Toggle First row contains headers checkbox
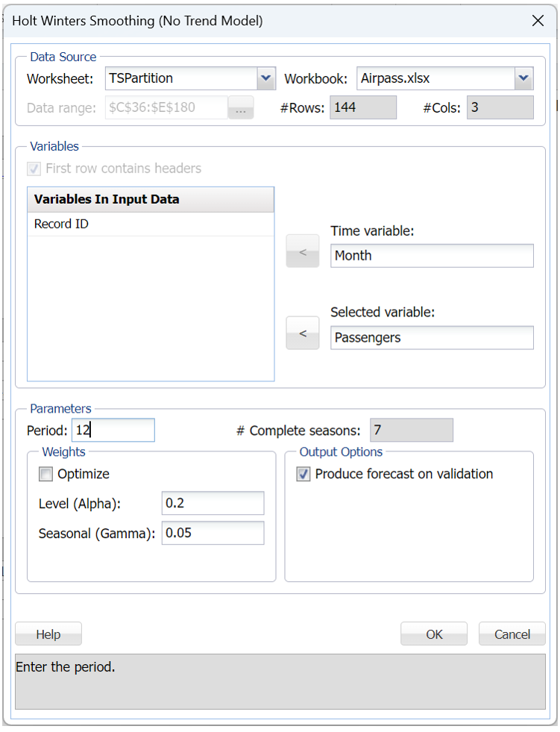Viewport: 560px width, 732px height. click(x=34, y=169)
